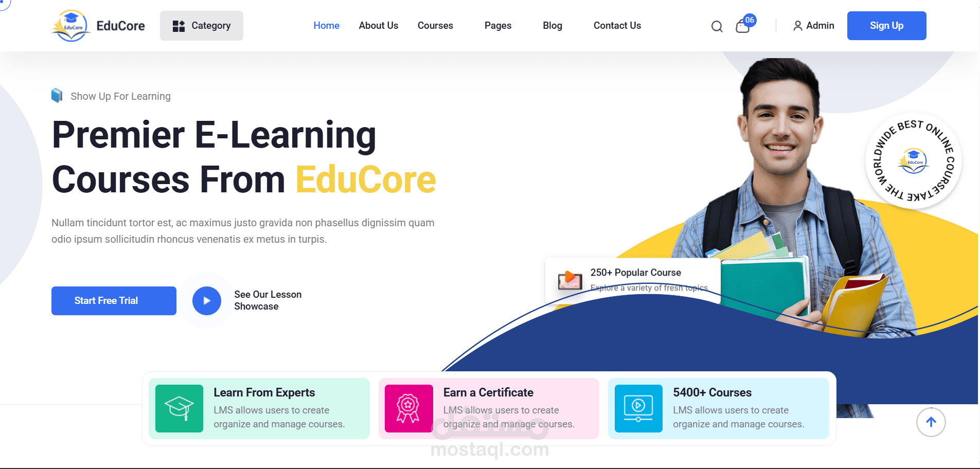Click the yellow EduCore headline word

pyautogui.click(x=366, y=179)
